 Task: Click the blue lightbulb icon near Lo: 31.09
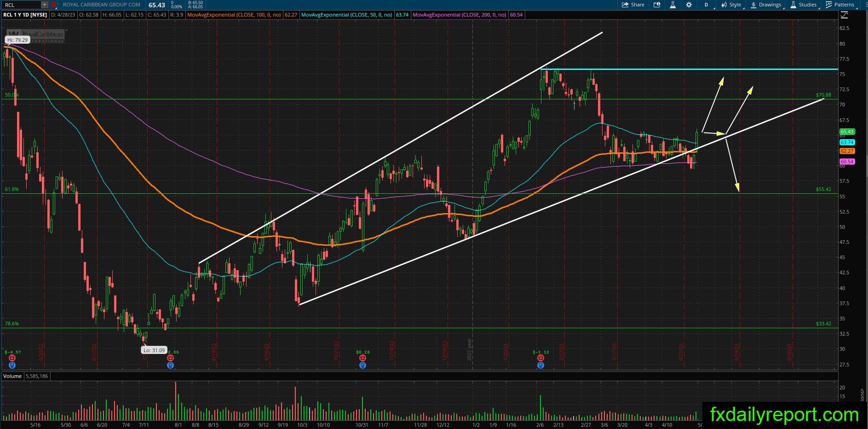[171, 365]
